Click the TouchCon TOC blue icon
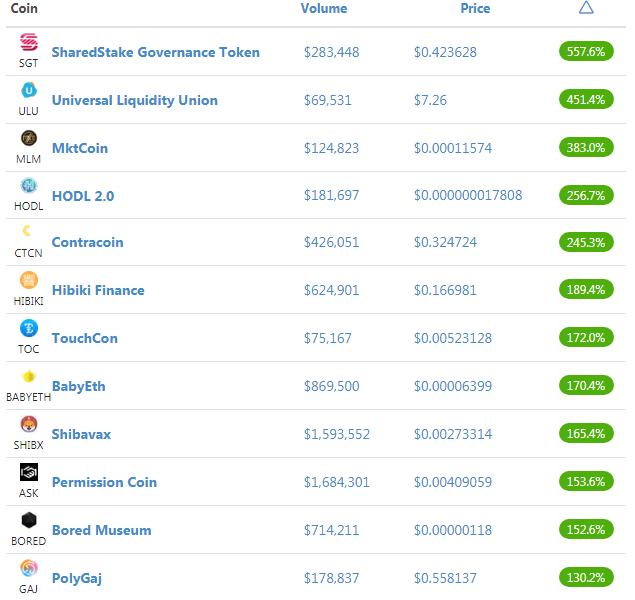Screen dimensions: 635x600 29,328
